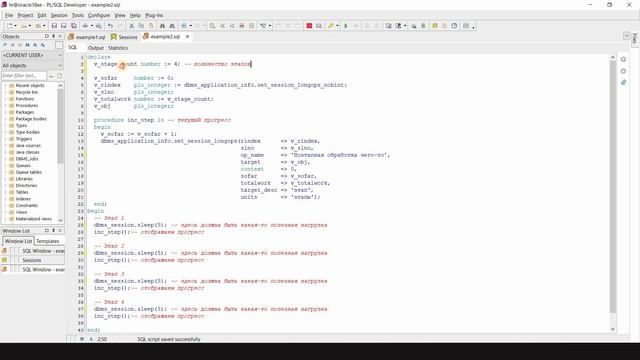Open the Print dropdown arrow
Image resolution: width=640 pixels, height=360 pixels.
point(92,26)
